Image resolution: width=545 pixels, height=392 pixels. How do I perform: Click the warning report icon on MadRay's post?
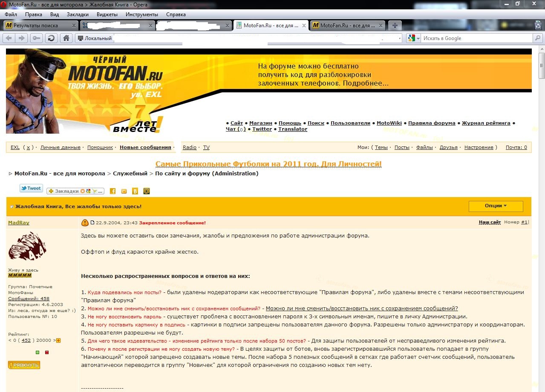(x=85, y=222)
